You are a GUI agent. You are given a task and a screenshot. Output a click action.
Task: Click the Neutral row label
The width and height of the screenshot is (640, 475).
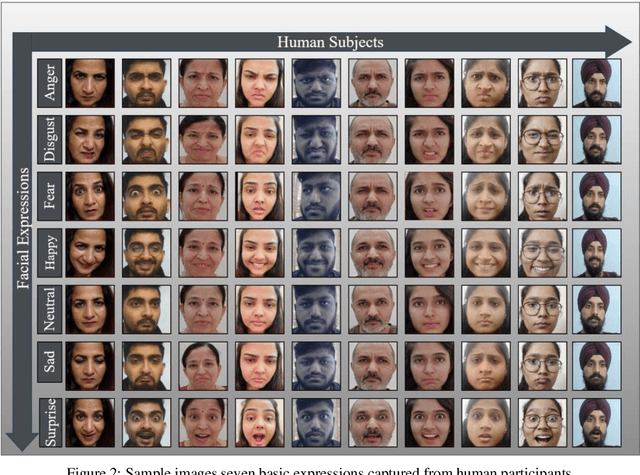pyautogui.click(x=48, y=310)
